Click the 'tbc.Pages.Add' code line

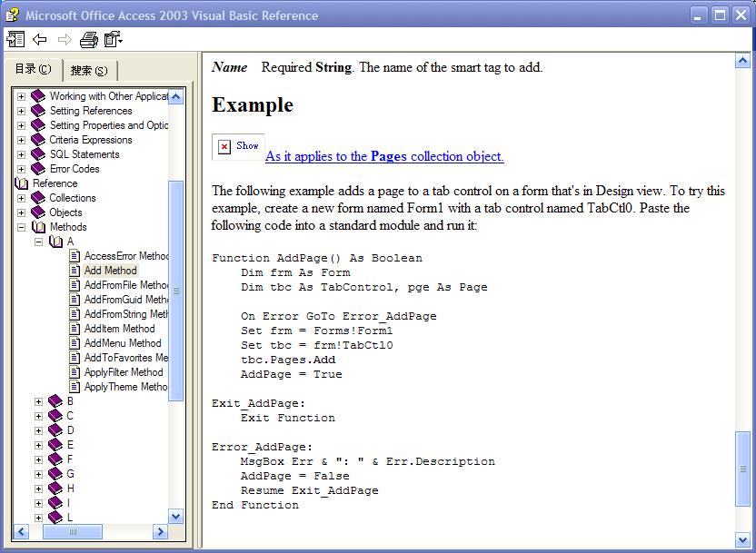coord(288,360)
